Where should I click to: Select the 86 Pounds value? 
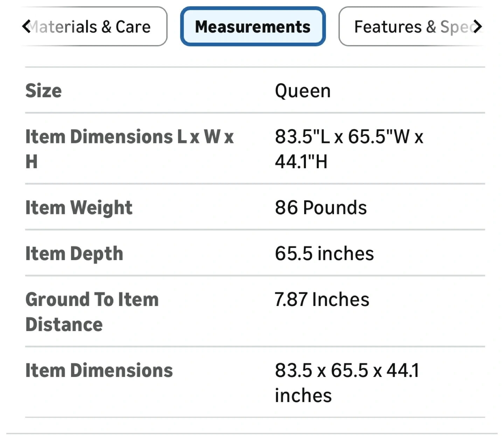pyautogui.click(x=321, y=208)
